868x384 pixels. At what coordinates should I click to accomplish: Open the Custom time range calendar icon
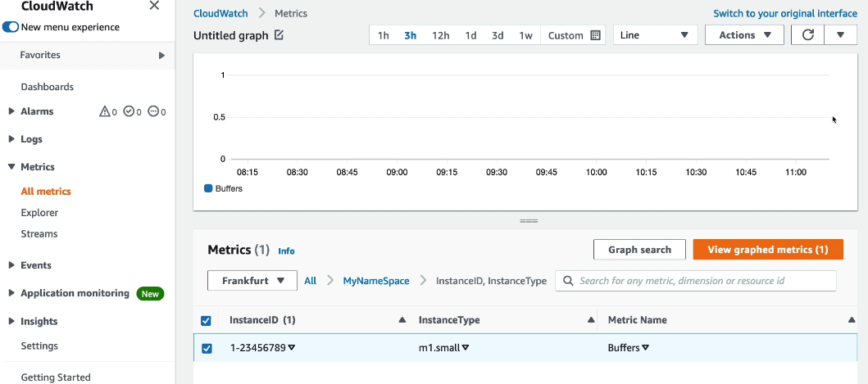pyautogui.click(x=596, y=35)
